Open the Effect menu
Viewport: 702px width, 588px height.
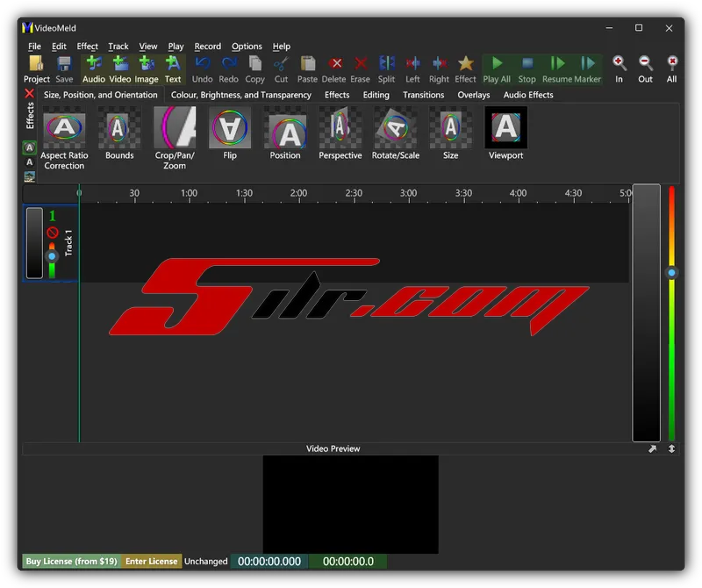point(87,47)
